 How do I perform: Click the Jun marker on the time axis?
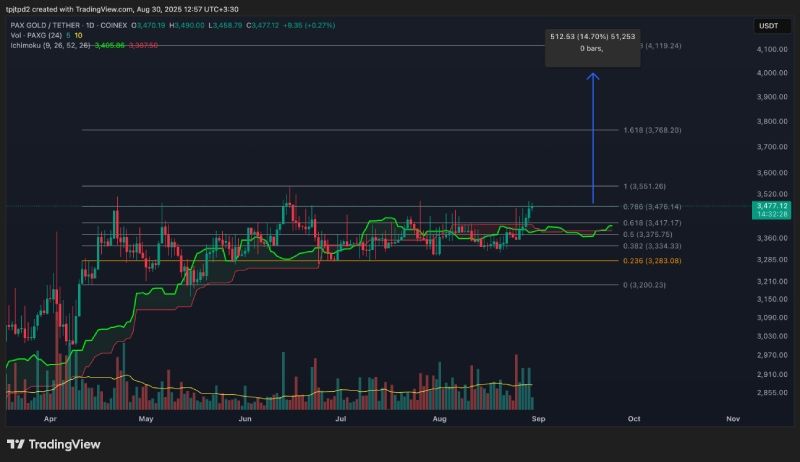tap(245, 419)
